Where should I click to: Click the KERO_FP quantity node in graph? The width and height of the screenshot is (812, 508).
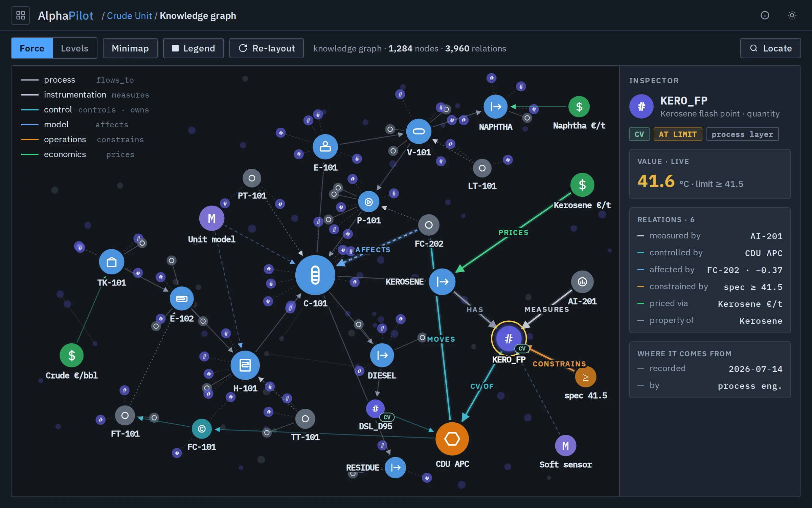[x=509, y=338]
